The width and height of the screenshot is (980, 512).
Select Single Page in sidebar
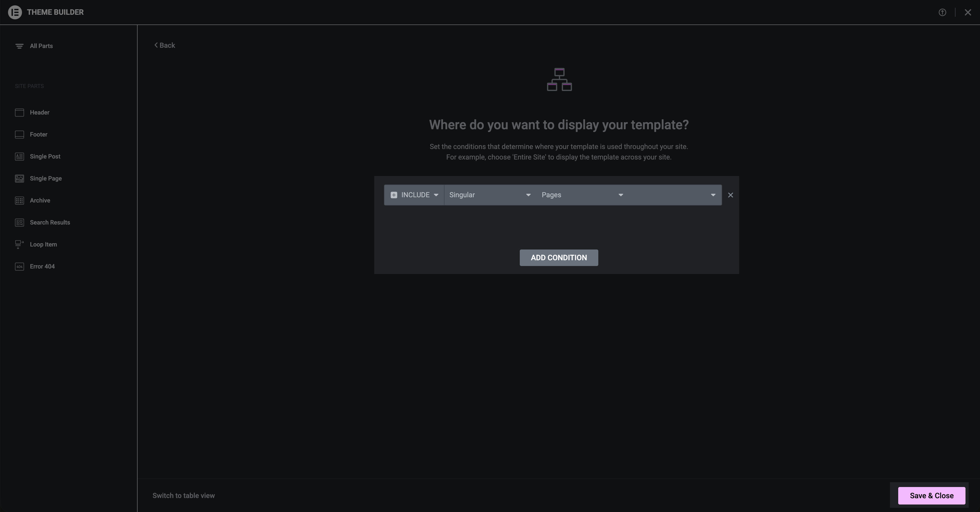click(x=46, y=179)
